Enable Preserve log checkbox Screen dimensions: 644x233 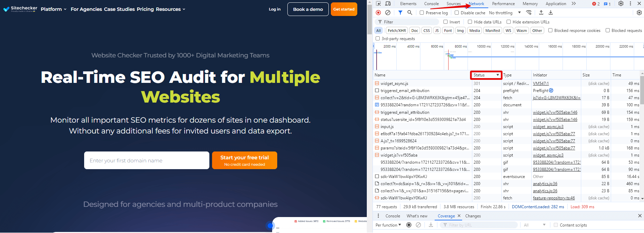click(x=422, y=13)
